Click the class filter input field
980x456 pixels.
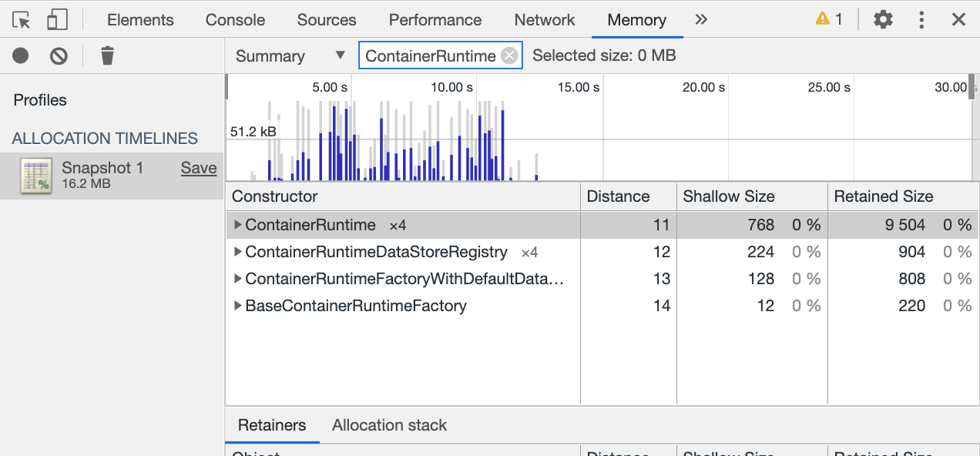point(429,55)
